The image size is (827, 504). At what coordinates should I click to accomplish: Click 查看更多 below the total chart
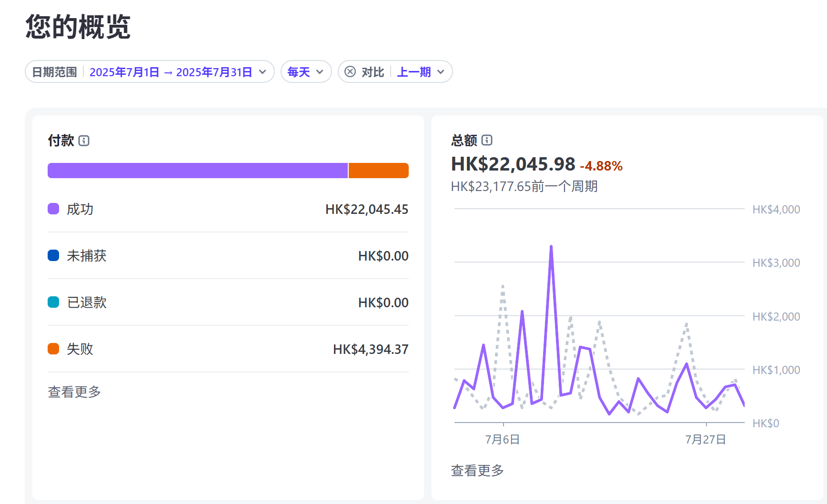click(477, 470)
